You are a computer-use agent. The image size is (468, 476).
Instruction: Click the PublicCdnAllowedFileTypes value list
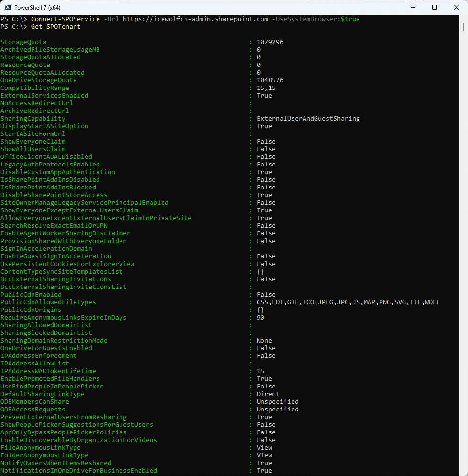click(348, 302)
